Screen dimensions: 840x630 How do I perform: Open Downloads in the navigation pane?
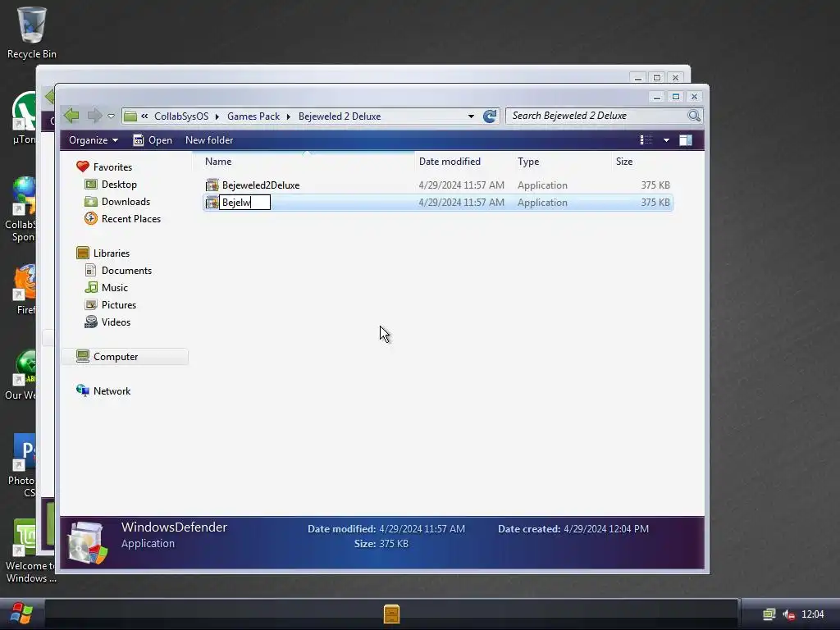point(126,202)
